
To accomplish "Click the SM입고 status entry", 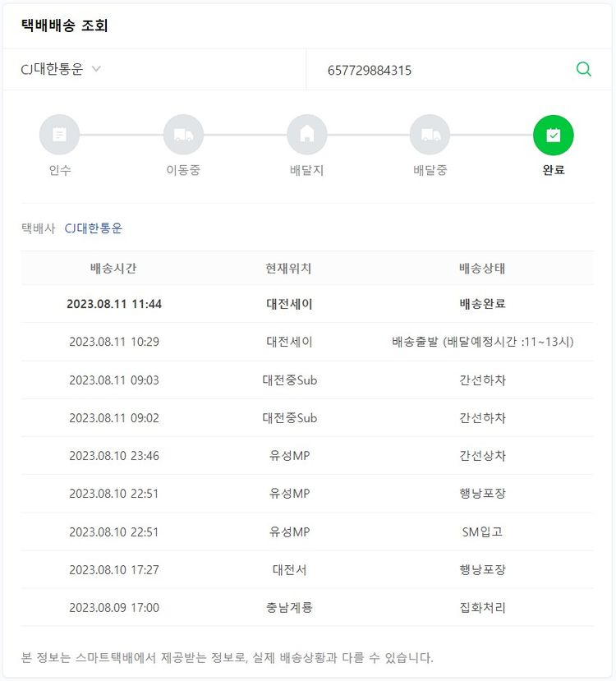I will coord(482,531).
